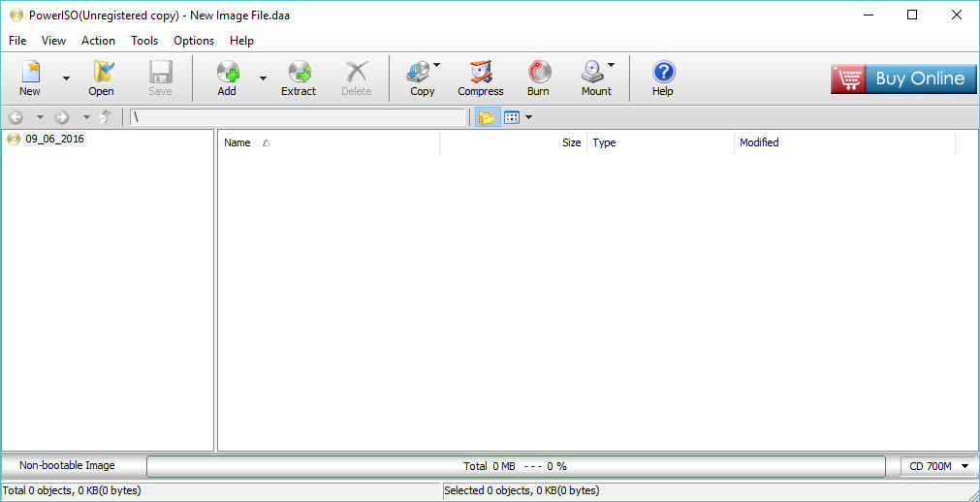Open the Forward history dropdown arrow
Screen dimensions: 980x502
click(86, 117)
